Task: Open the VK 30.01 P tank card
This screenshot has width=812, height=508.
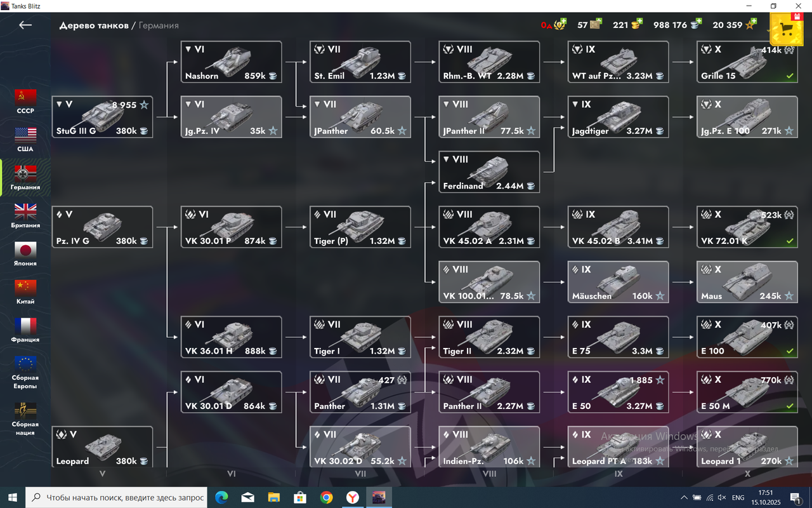Action: click(231, 227)
